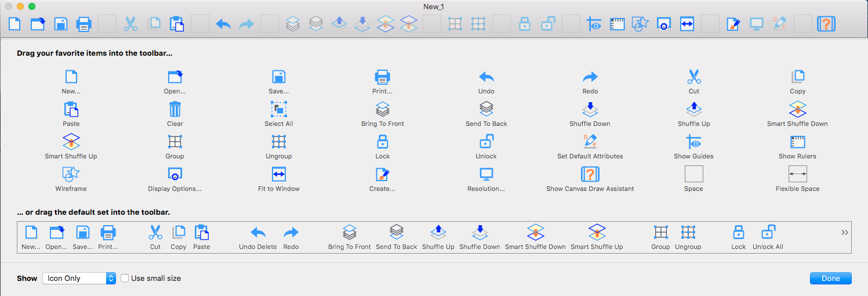Select the Print... item in favorites palette

tap(382, 82)
